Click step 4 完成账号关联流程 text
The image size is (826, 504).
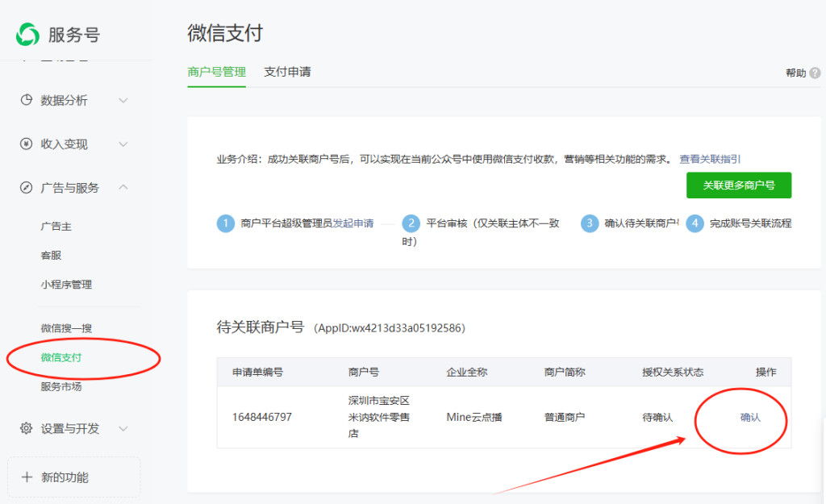[x=751, y=223]
